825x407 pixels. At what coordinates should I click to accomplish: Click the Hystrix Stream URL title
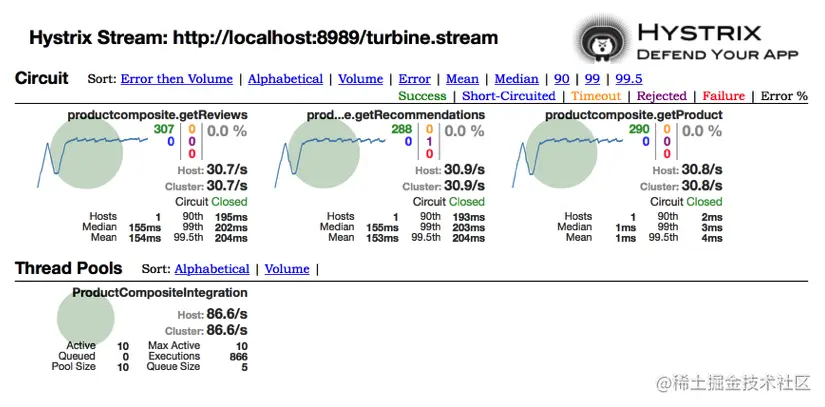(x=263, y=38)
